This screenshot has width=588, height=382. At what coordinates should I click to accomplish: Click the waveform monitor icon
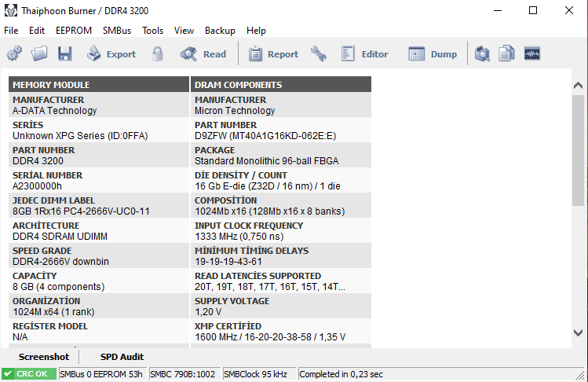(533, 54)
